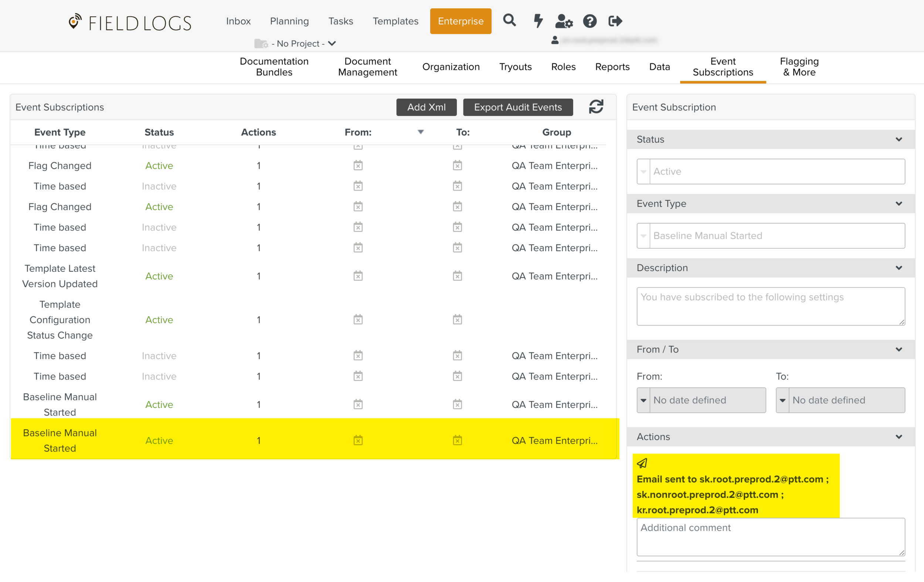Open the Tasks menu
The width and height of the screenshot is (924, 582).
[341, 21]
